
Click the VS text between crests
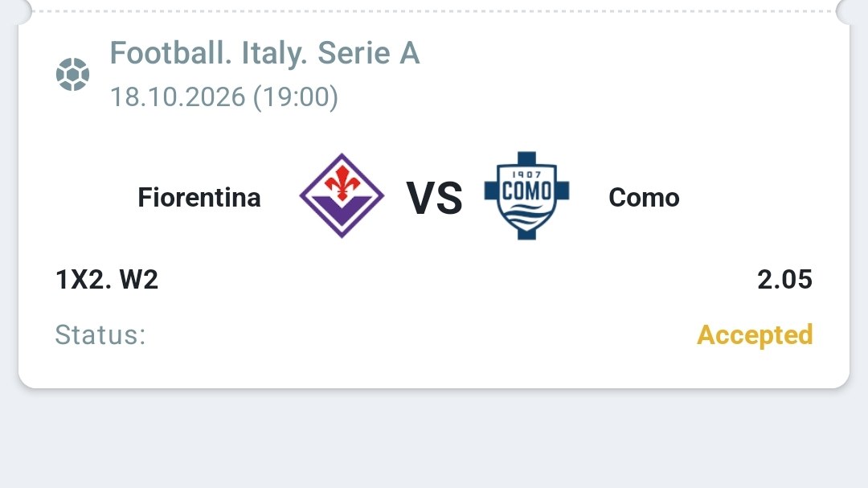coord(434,198)
